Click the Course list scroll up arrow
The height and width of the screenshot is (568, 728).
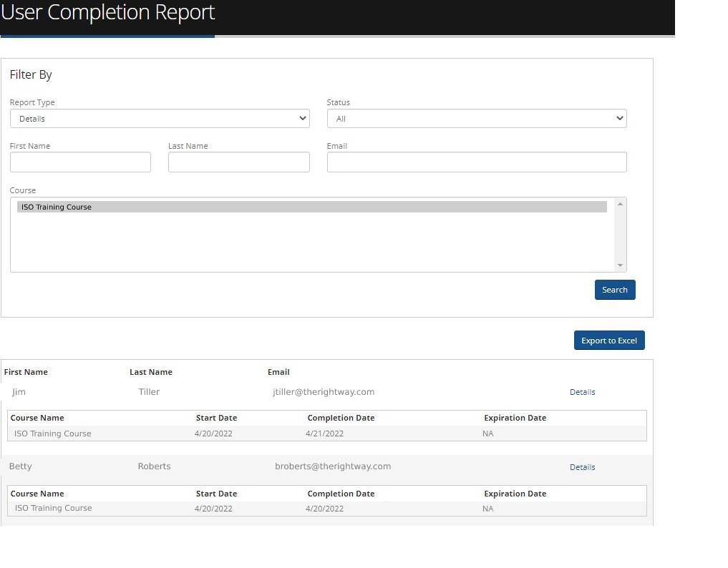click(620, 205)
